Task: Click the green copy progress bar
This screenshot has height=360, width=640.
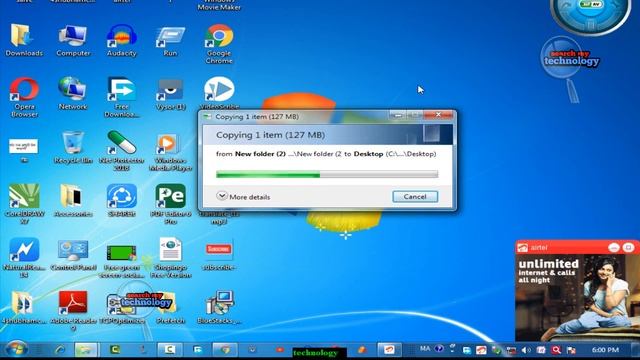Action: pyautogui.click(x=327, y=174)
